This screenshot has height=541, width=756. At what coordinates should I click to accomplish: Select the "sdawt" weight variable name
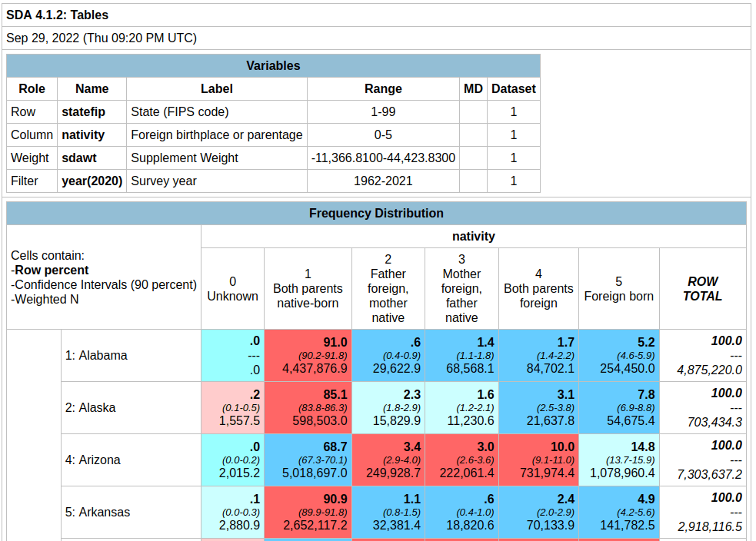pos(80,158)
